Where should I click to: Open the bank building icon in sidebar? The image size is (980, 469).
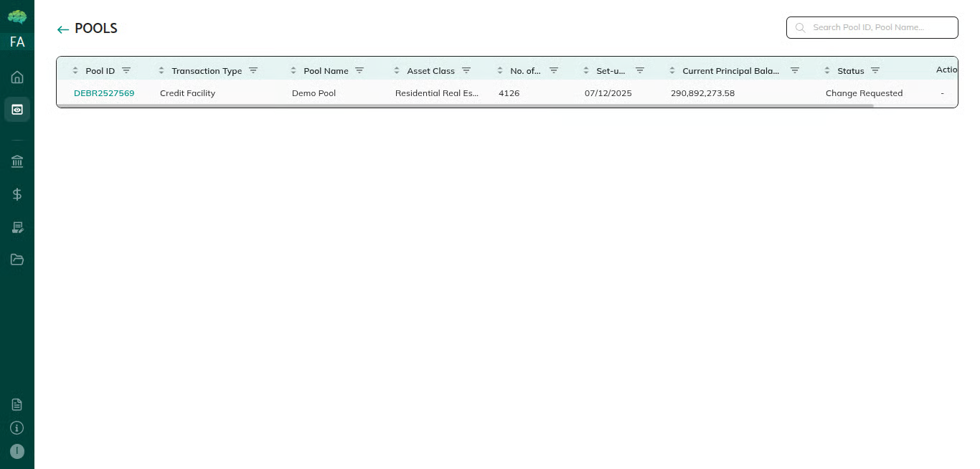click(x=17, y=161)
